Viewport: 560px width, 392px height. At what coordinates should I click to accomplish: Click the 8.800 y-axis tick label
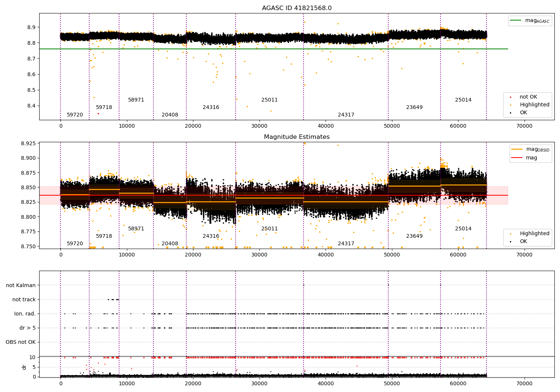pos(28,217)
